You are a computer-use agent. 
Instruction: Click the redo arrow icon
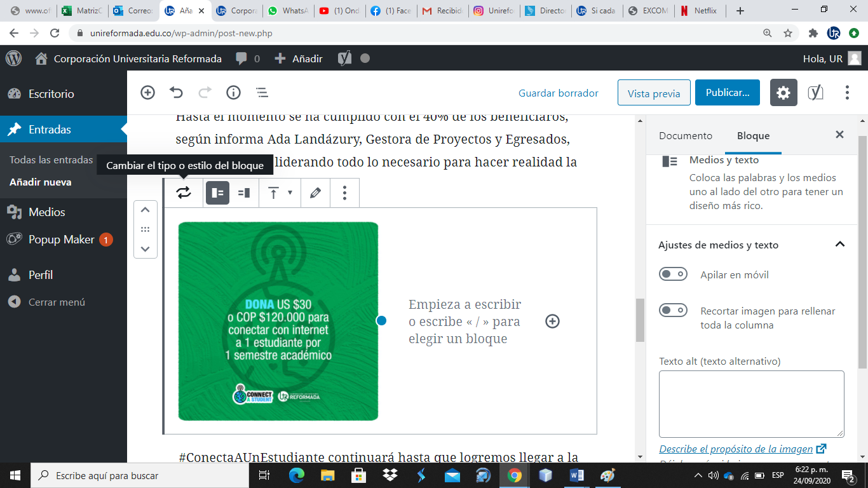click(x=205, y=93)
